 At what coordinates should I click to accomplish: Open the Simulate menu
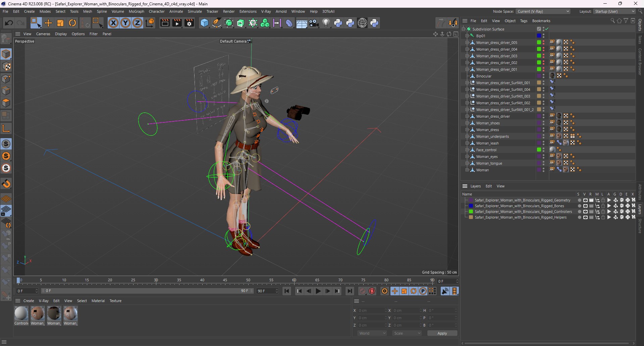click(x=195, y=11)
